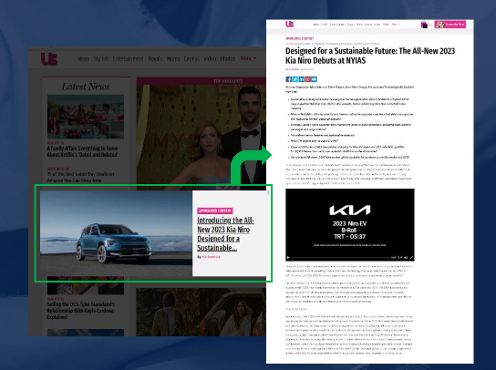Click the Us logo on the homepage

[49, 59]
